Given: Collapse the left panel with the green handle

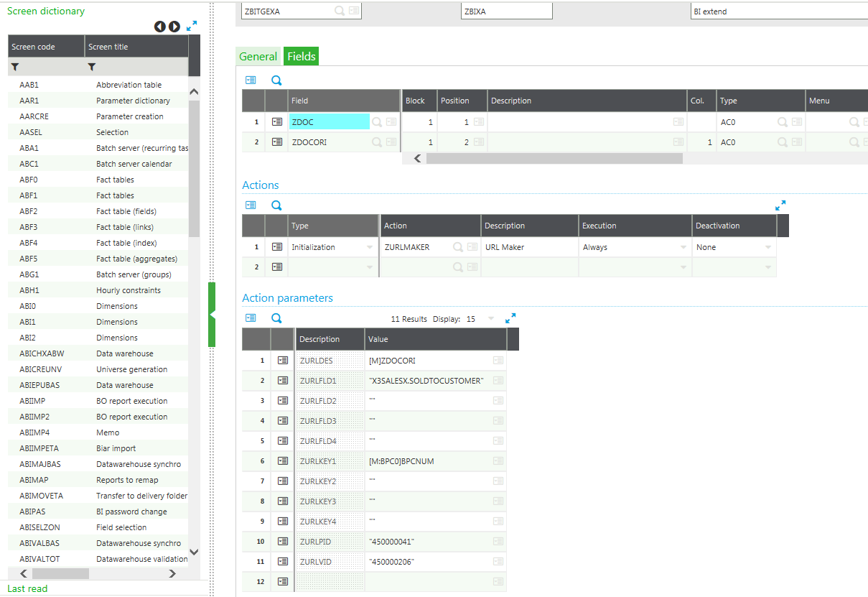Looking at the screenshot, I should pyautogui.click(x=212, y=315).
